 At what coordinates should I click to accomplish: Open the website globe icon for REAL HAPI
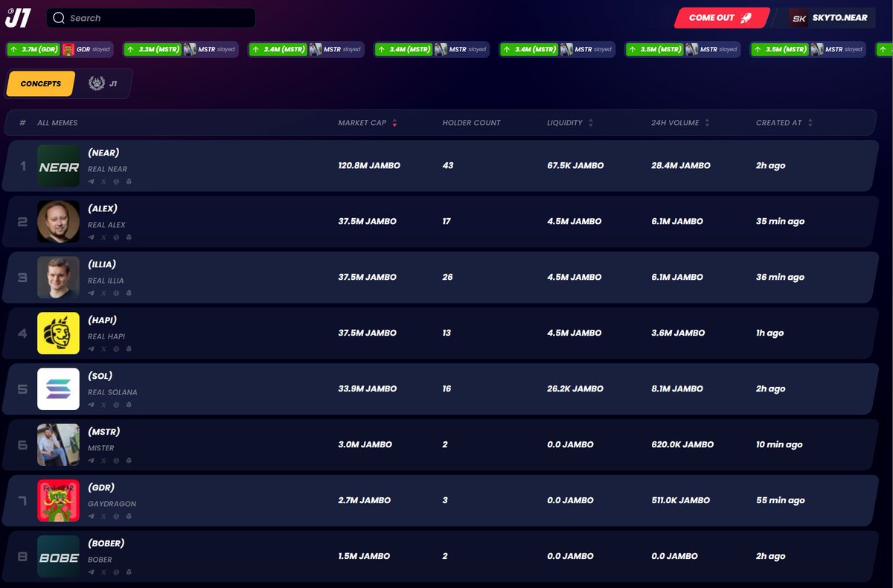(x=116, y=349)
